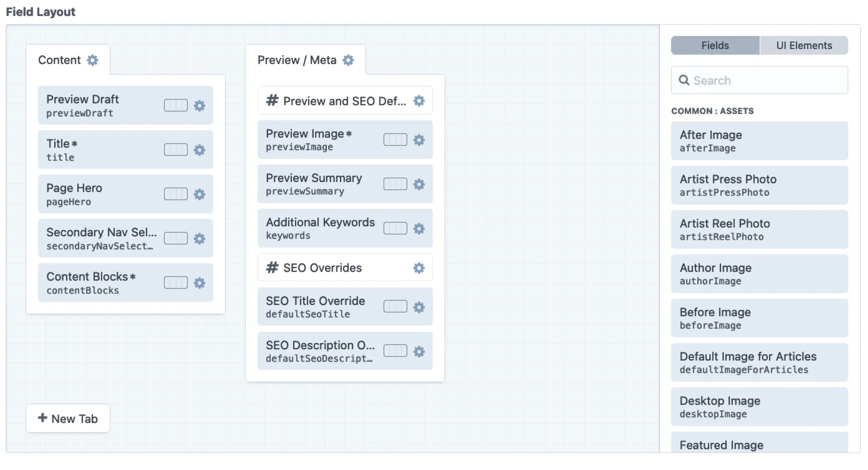This screenshot has height=470, width=868.
Task: Open Additional Keywords settings gear
Action: 419,228
